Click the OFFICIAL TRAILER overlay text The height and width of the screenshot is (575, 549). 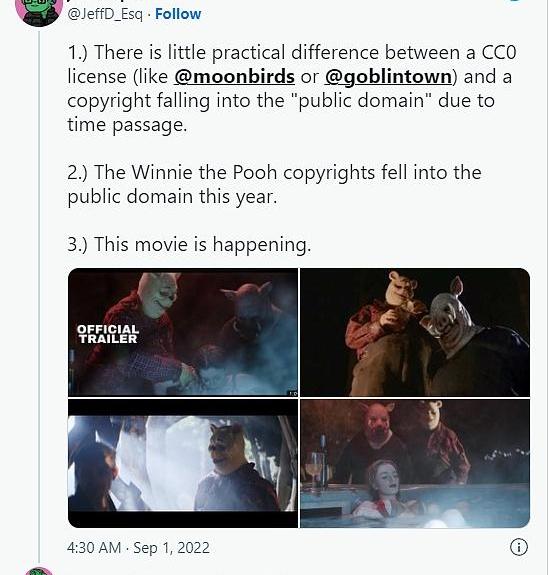pyautogui.click(x=108, y=334)
